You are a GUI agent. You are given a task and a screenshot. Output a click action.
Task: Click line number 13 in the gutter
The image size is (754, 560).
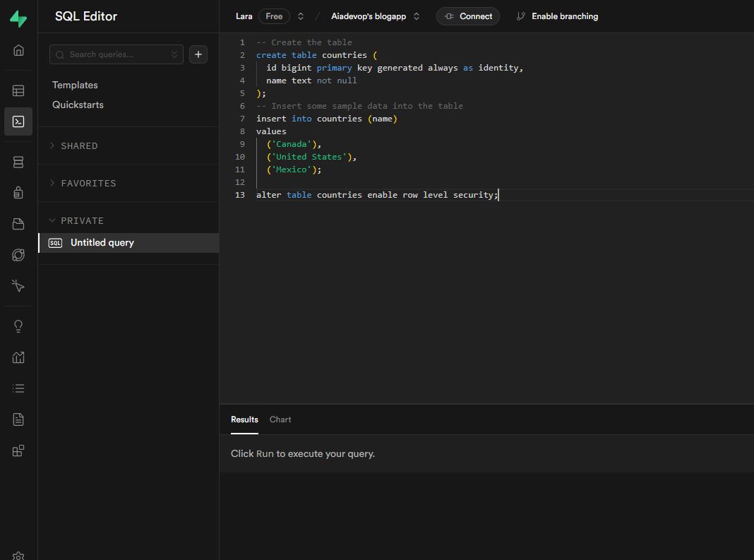(x=239, y=195)
